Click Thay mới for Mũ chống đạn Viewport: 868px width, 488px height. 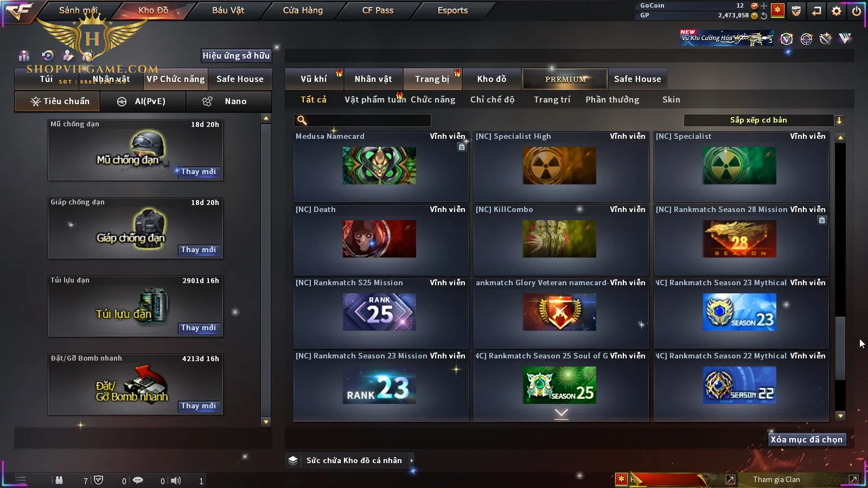(199, 172)
